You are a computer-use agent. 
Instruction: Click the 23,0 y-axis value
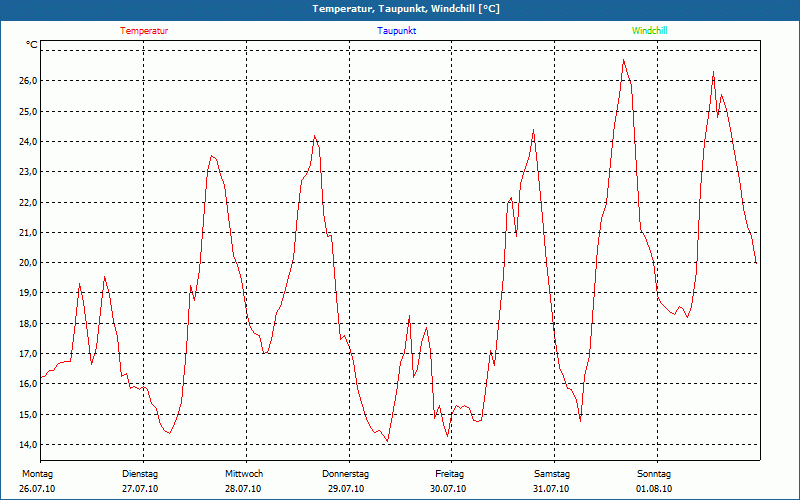[29, 171]
